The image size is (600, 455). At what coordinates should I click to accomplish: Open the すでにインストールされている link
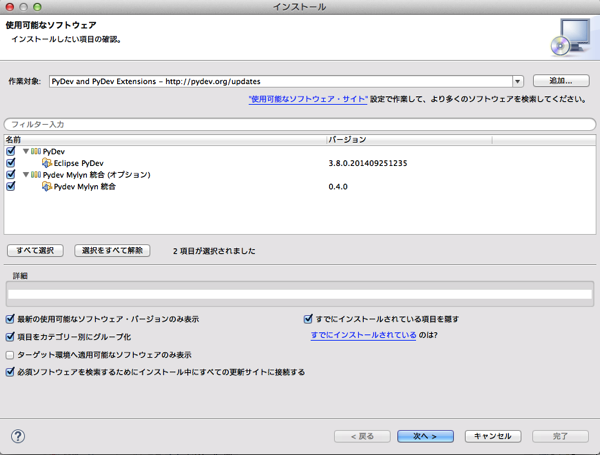363,335
